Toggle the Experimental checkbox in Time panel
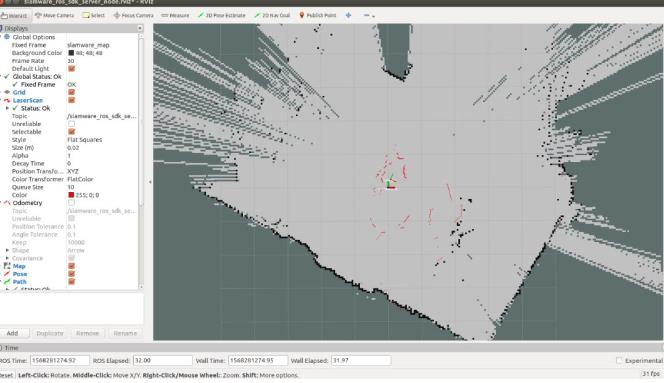Image resolution: width=664 pixels, height=383 pixels. click(x=619, y=361)
